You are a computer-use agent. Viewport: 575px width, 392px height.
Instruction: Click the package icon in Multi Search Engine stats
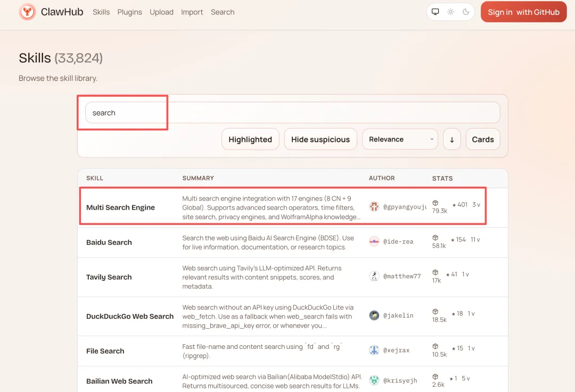(x=436, y=203)
